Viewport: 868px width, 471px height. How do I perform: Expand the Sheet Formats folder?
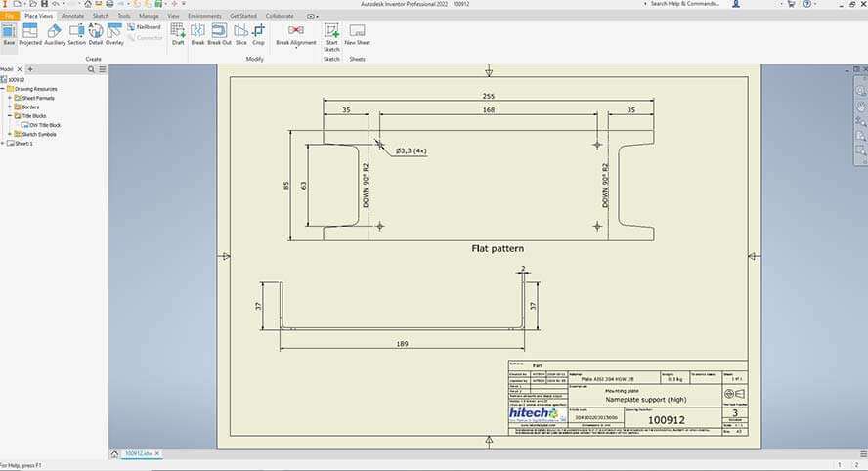point(10,98)
